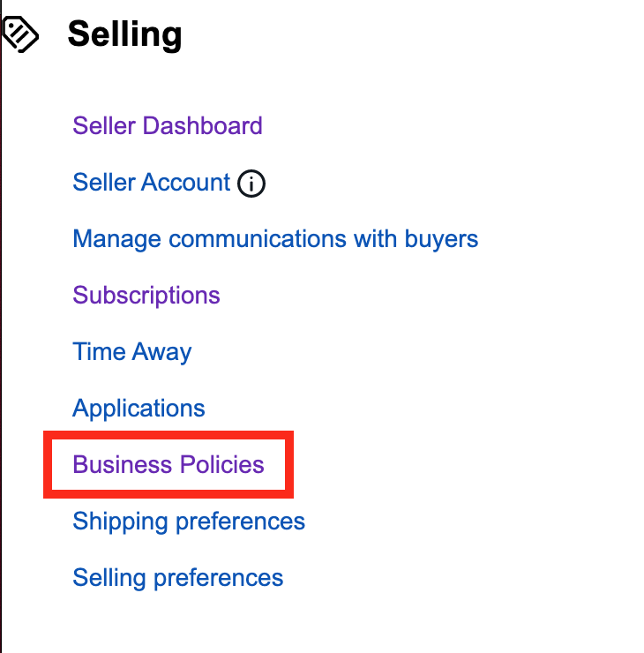Choose Business Policies in the red box
Image resolution: width=644 pixels, height=653 pixels.
click(168, 464)
